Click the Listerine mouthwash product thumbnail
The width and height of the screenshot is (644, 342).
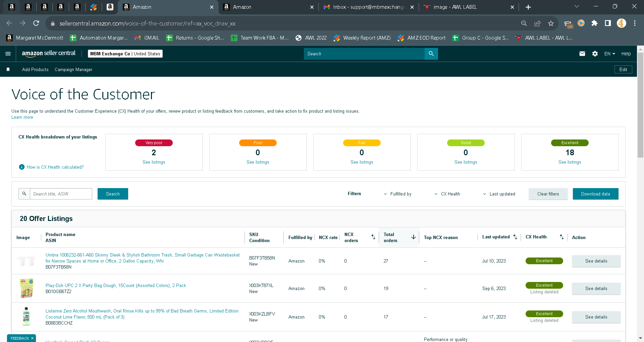coord(26,317)
